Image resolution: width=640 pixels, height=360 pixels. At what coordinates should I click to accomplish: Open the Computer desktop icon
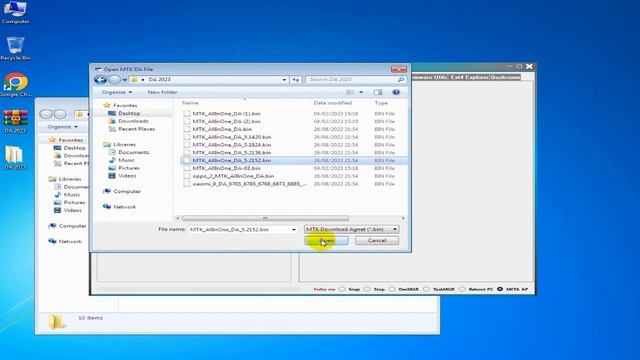(x=15, y=12)
